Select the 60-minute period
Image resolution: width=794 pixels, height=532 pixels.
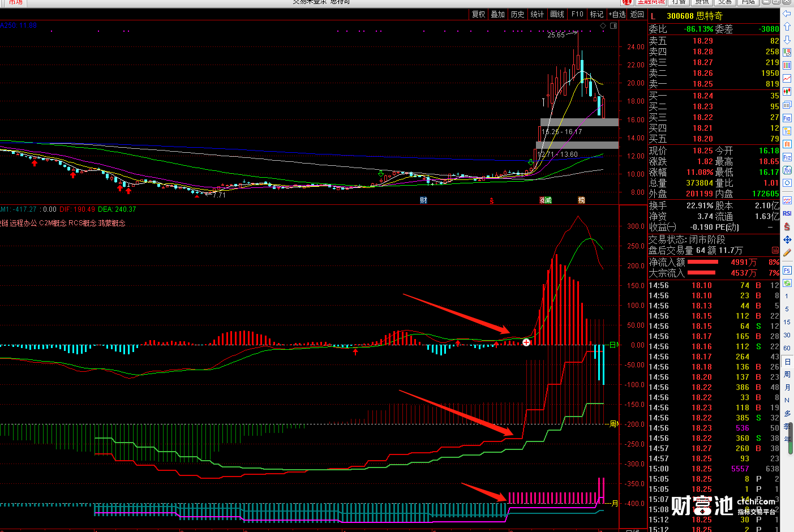coord(787,348)
